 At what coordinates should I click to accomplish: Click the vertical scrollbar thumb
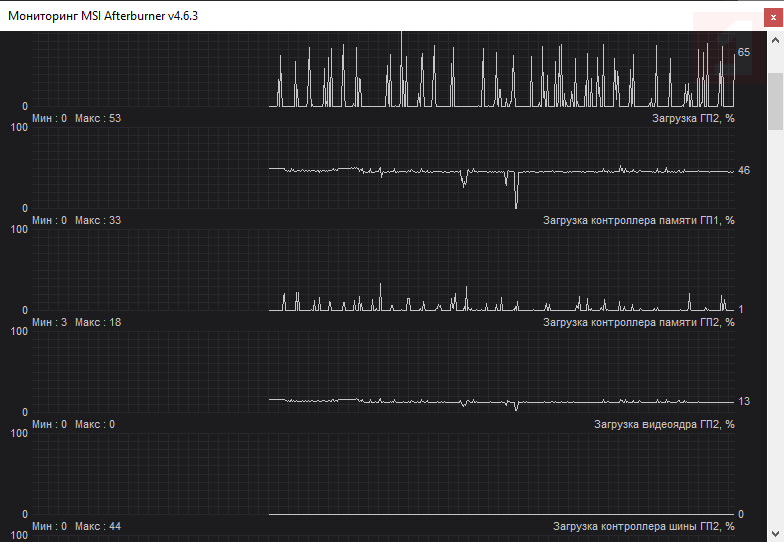776,102
